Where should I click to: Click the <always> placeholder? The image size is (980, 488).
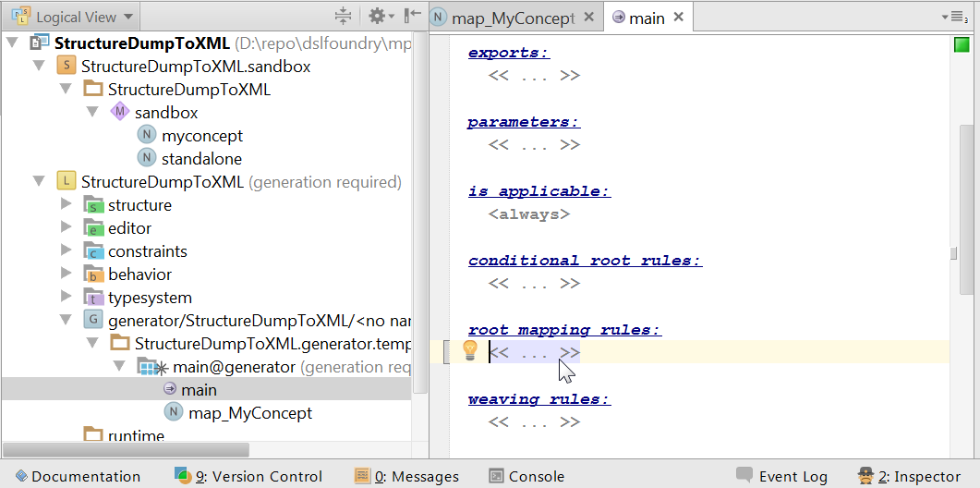coord(528,214)
